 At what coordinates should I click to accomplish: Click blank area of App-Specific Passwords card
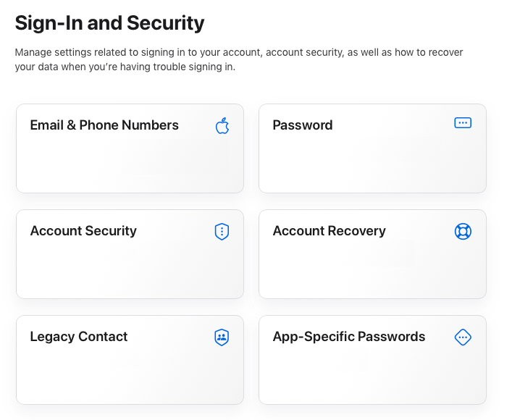pos(372,377)
